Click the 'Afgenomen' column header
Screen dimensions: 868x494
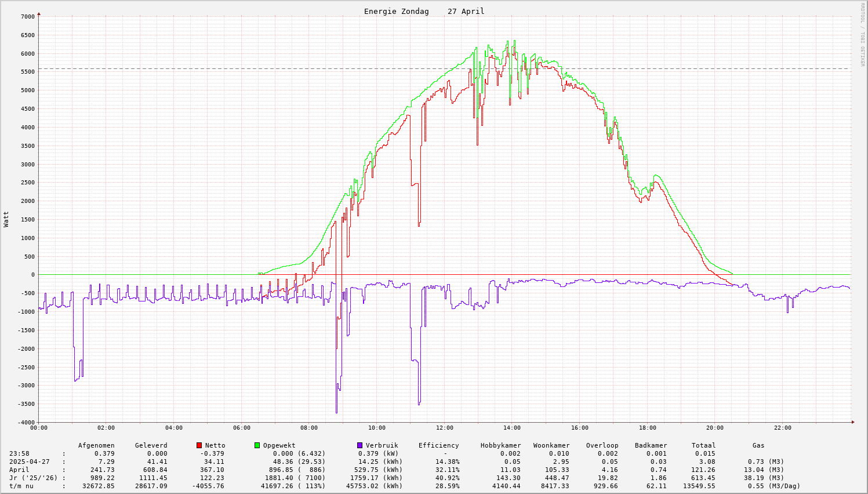(96, 445)
